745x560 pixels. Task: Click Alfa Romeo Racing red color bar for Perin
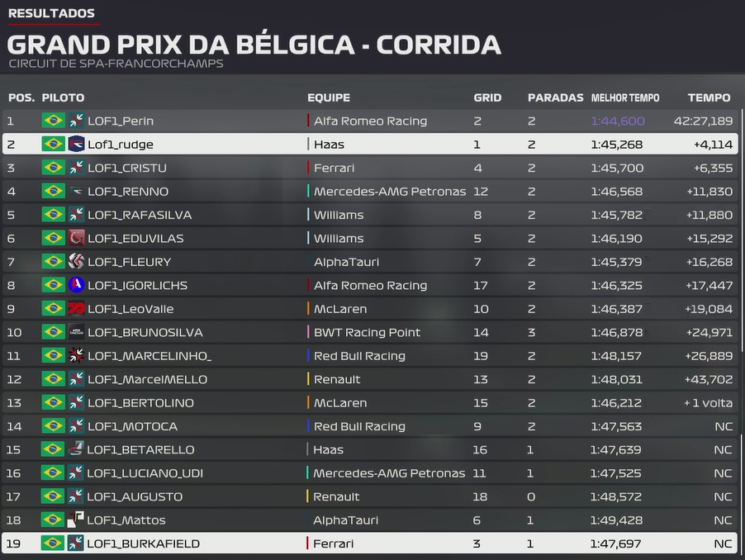coord(308,120)
